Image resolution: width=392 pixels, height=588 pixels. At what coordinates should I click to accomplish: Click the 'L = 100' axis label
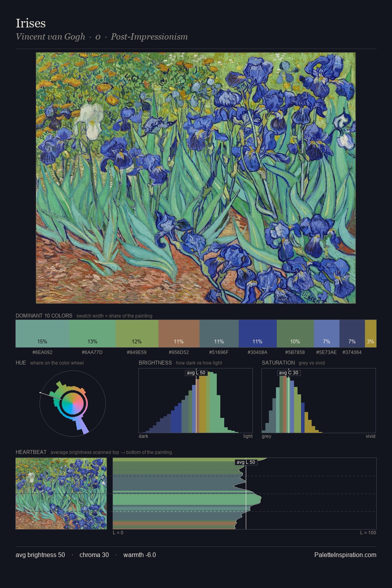click(368, 532)
